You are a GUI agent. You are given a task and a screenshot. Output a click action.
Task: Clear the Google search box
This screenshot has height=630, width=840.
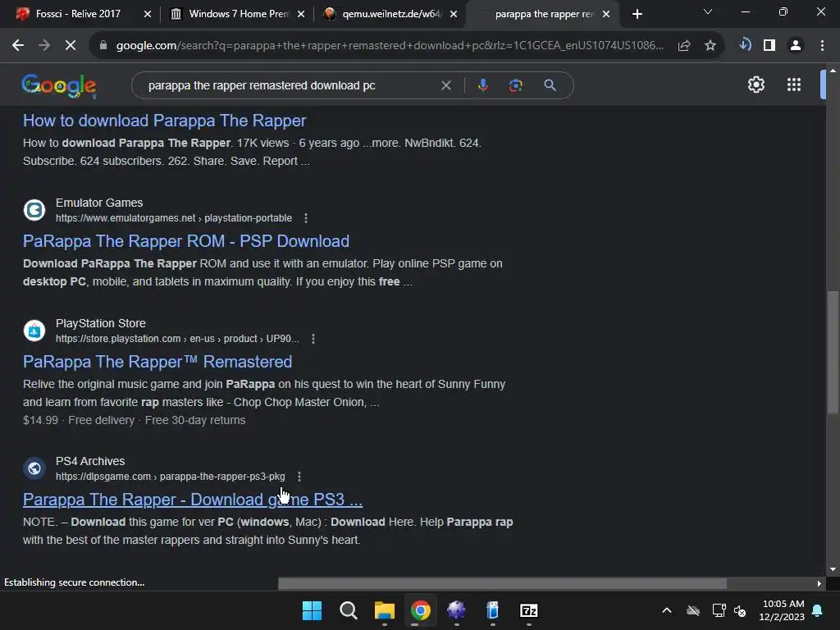point(445,85)
